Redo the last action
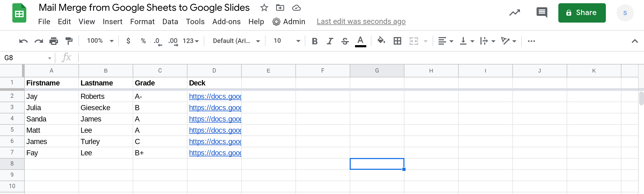The width and height of the screenshot is (644, 194). tap(39, 41)
